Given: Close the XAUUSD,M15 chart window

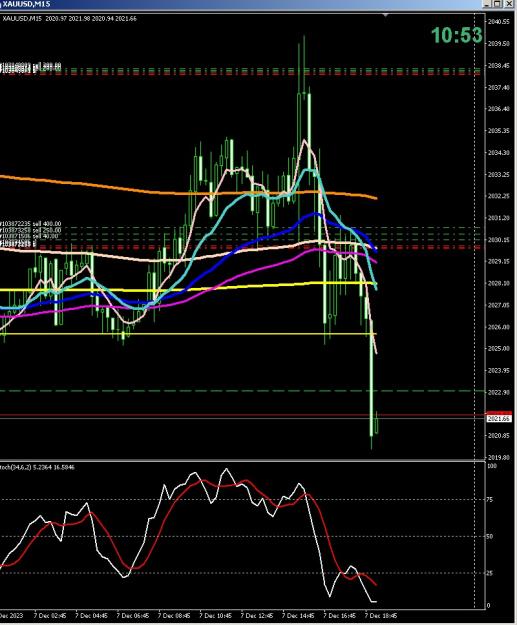Looking at the screenshot, I should coord(509,4).
